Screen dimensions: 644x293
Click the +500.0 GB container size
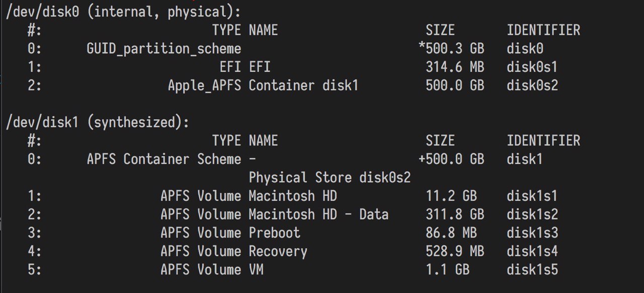[x=451, y=159]
